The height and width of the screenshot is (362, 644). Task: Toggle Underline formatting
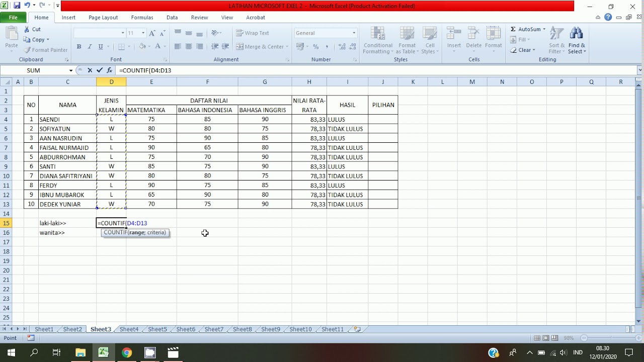point(101,46)
